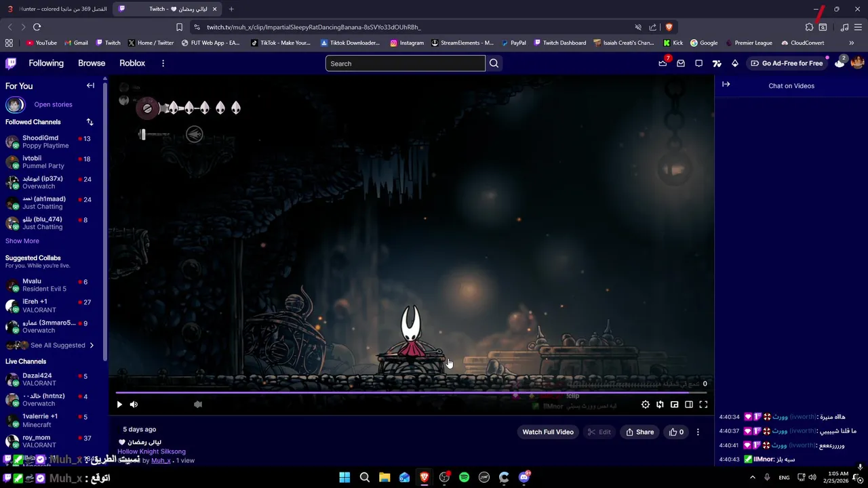Open the Roblox tab in Twitch nav
Image resolution: width=868 pixels, height=488 pixels.
132,63
